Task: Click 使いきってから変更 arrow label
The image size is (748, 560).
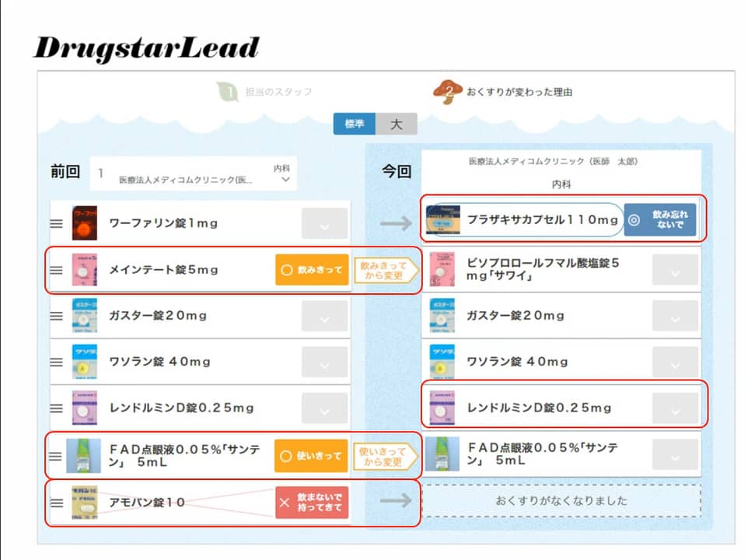Action: click(x=386, y=457)
